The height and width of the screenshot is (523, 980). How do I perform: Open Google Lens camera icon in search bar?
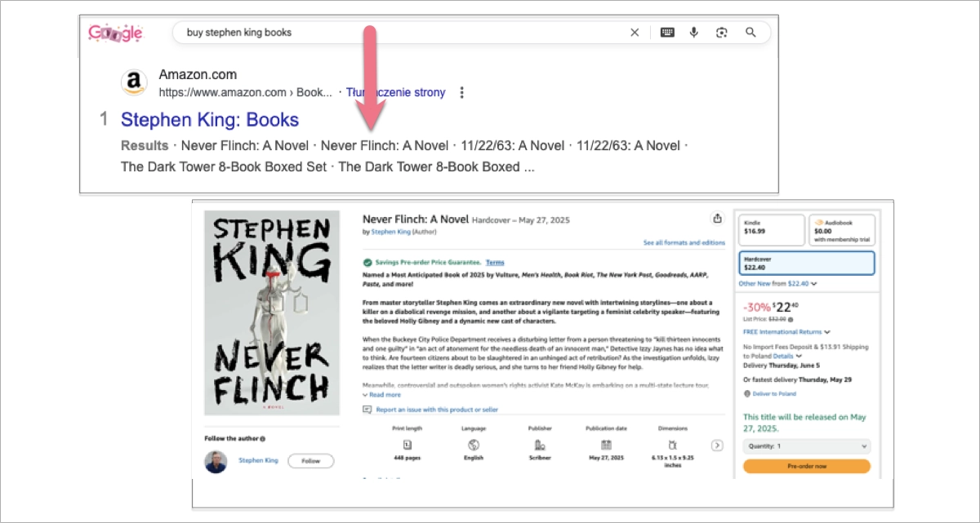[x=721, y=32]
